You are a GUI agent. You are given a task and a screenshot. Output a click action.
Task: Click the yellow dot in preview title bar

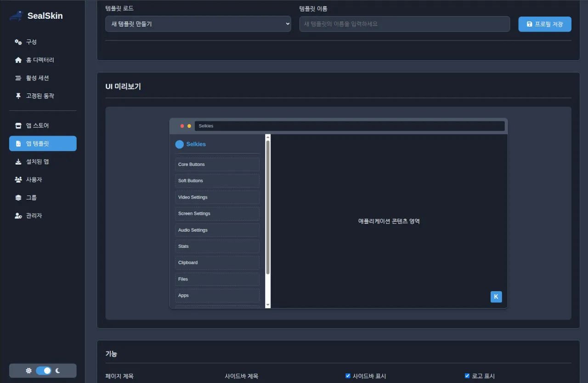pos(189,126)
